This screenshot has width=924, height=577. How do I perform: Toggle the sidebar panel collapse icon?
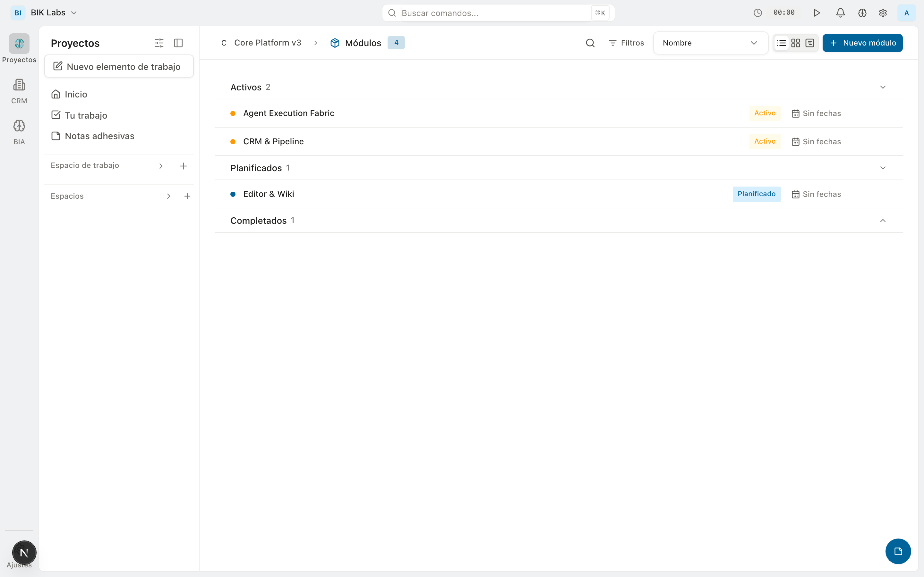[x=178, y=43]
